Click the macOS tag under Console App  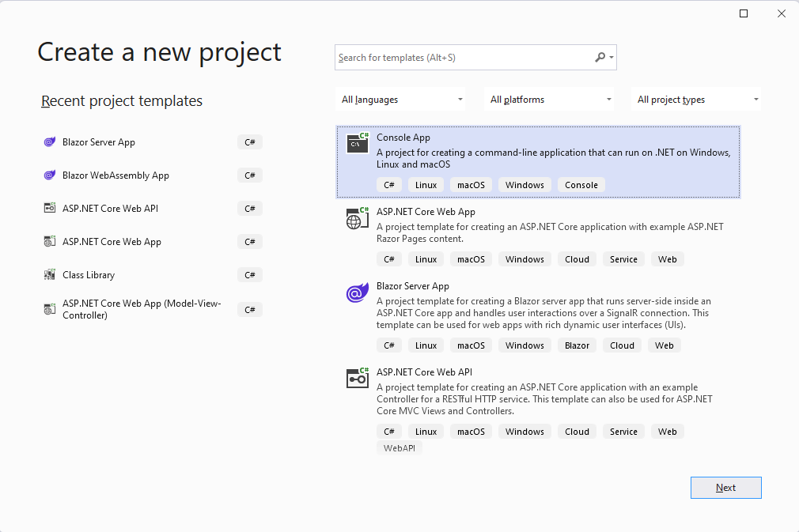point(471,185)
